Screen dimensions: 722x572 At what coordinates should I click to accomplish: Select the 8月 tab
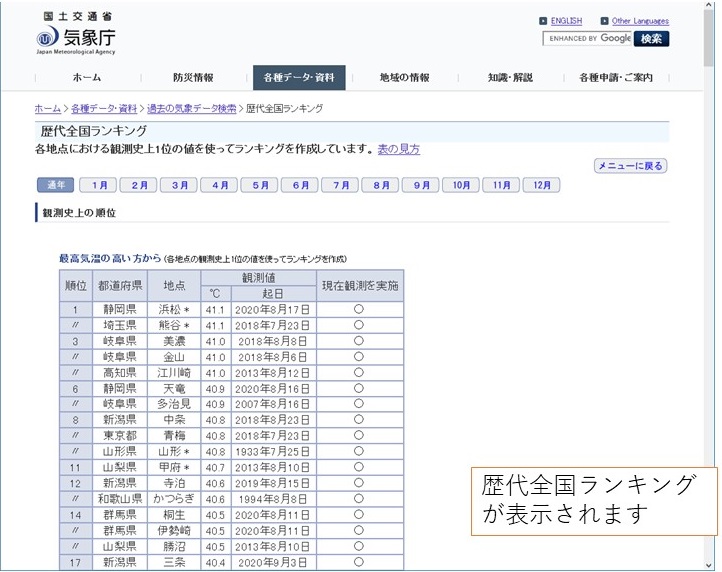pos(380,185)
